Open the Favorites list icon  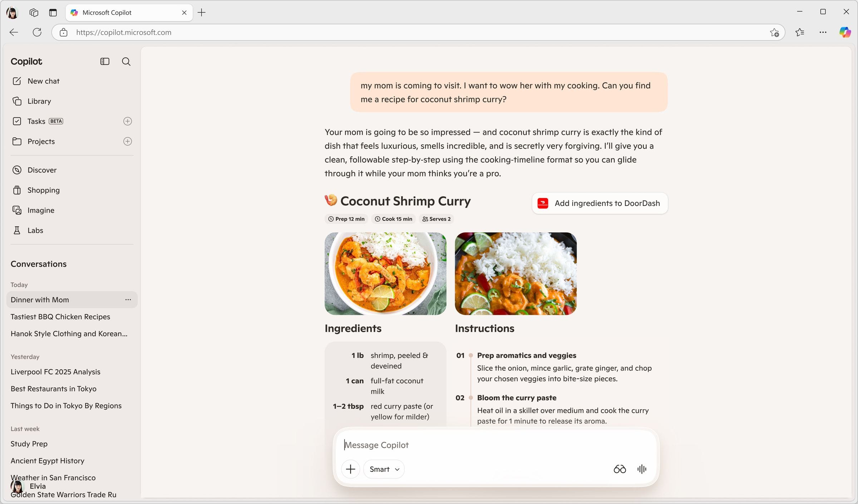click(x=800, y=32)
